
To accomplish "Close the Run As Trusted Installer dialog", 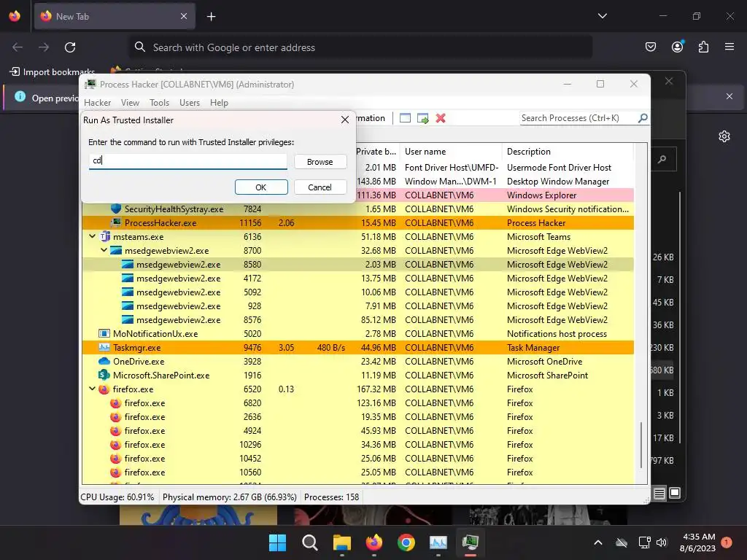I will click(345, 120).
